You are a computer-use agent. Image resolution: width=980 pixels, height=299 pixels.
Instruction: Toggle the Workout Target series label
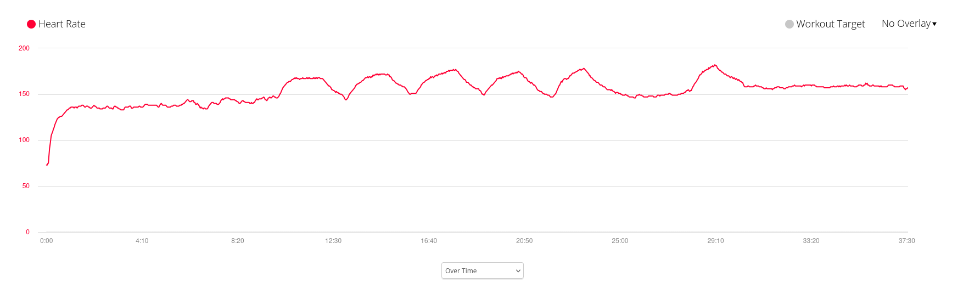(x=831, y=24)
